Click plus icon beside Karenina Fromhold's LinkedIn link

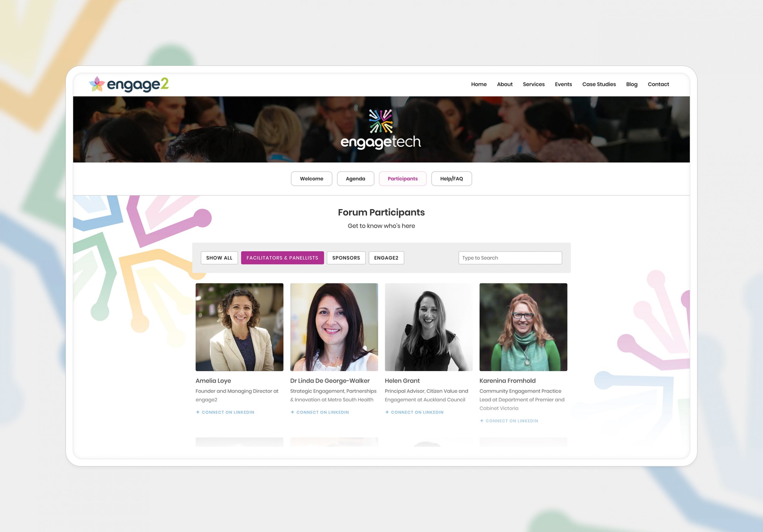(482, 421)
